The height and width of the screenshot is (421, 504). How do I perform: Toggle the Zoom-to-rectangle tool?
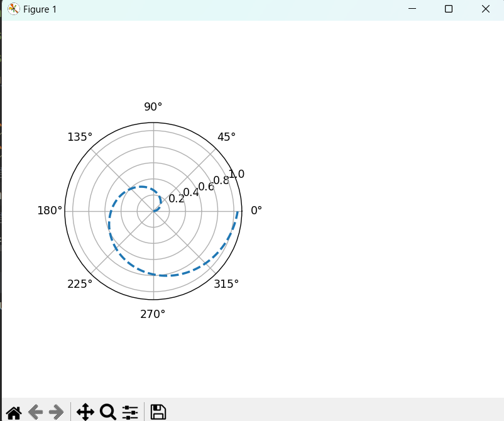point(107,412)
